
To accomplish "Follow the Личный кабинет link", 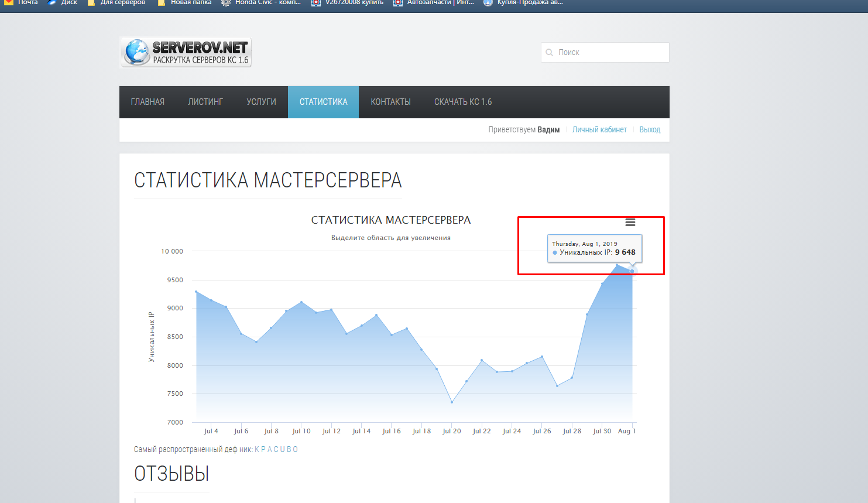I will (x=599, y=129).
